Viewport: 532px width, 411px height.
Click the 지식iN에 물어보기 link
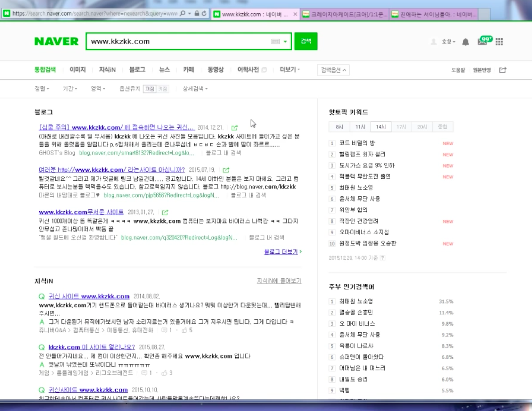[279, 281]
